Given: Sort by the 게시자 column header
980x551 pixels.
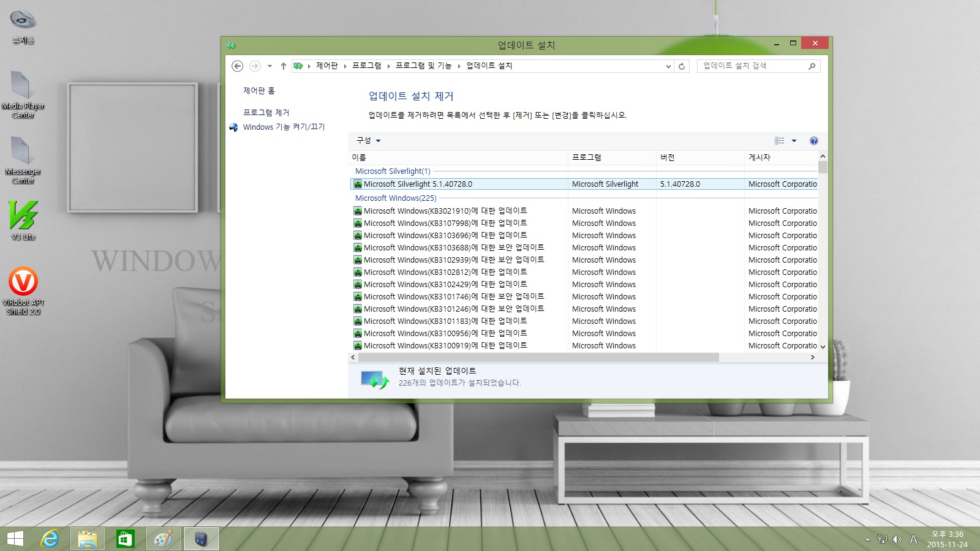Looking at the screenshot, I should 781,157.
